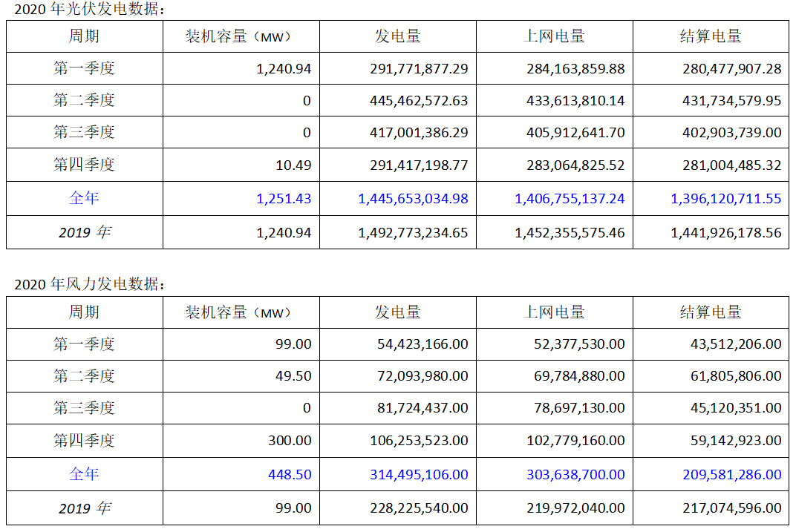The width and height of the screenshot is (796, 532).
Task: Select blue total 314,495,106.00
Action: (419, 474)
